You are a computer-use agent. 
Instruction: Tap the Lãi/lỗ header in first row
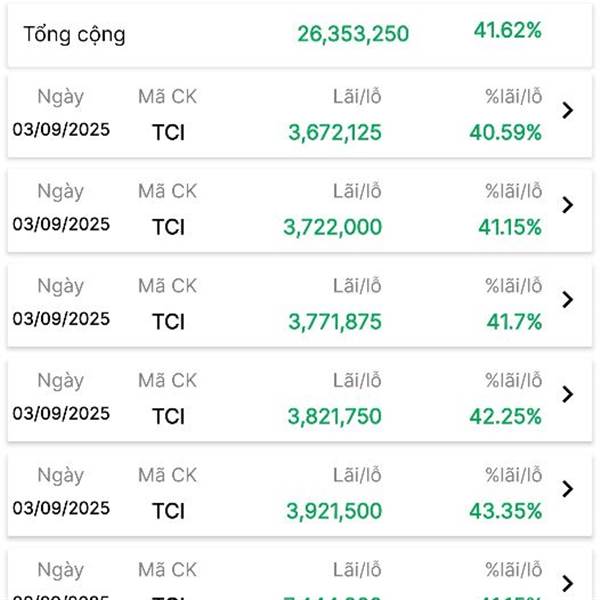click(x=357, y=96)
